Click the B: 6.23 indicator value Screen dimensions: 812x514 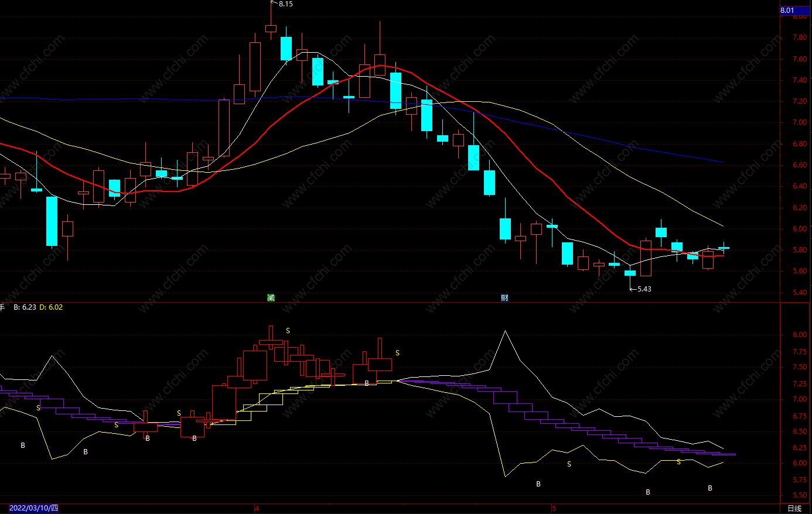point(25,307)
